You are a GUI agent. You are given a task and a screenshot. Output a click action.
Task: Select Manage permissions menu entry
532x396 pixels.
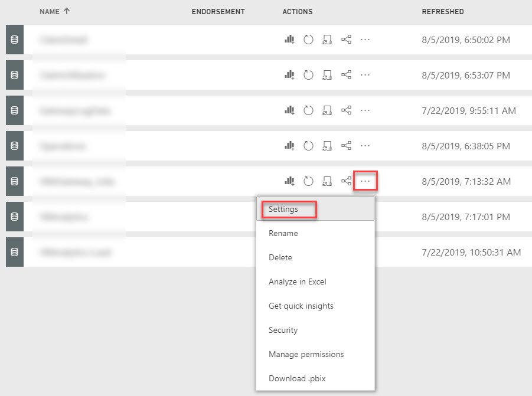315,354
